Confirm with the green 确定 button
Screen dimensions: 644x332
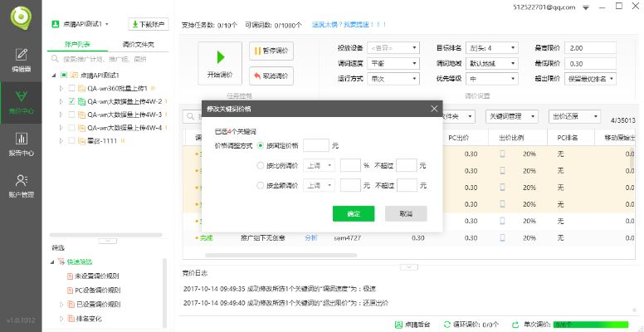[x=354, y=213]
